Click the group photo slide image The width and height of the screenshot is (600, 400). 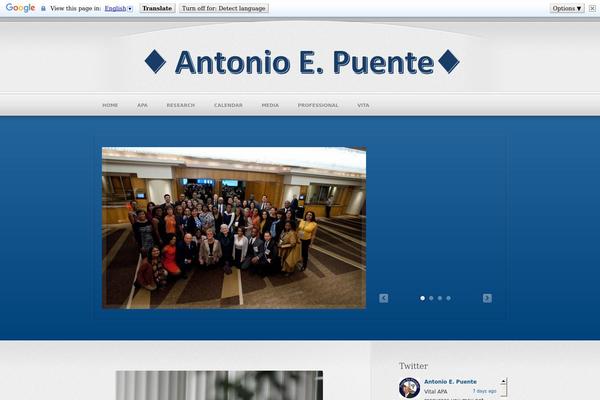coord(234,228)
